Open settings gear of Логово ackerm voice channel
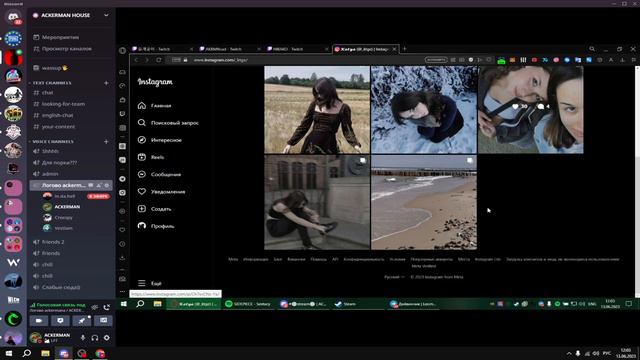 click(107, 185)
